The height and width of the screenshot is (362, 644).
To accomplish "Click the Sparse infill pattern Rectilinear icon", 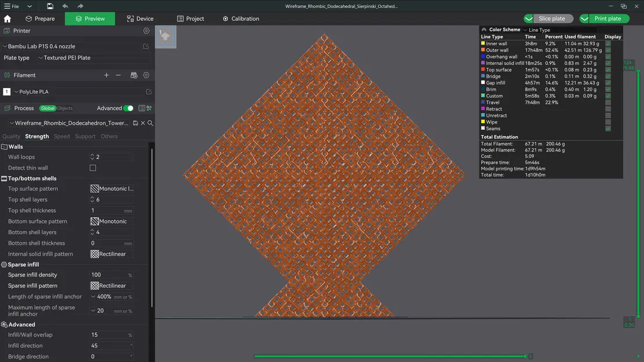I will tap(94, 286).
